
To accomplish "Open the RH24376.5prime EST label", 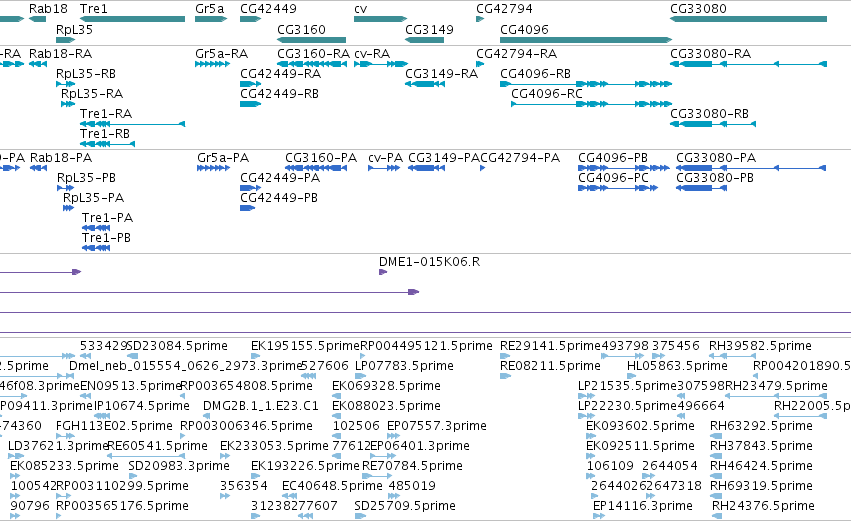I will click(x=763, y=506).
